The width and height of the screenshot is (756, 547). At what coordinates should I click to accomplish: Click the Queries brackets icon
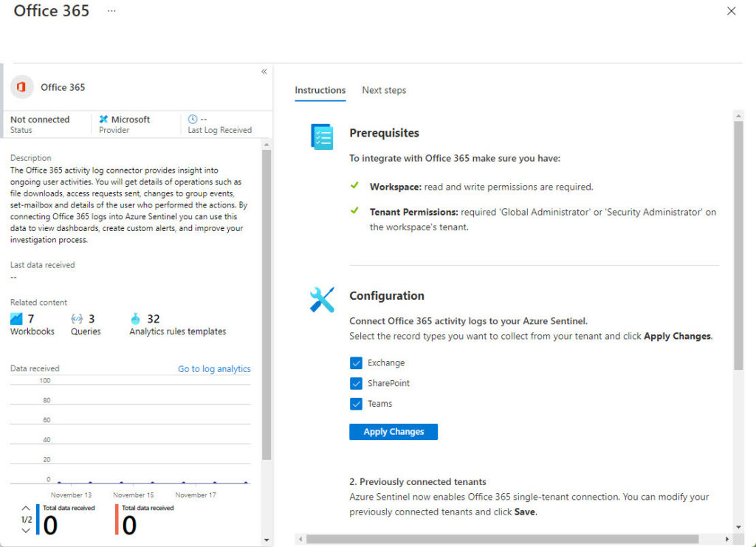tap(77, 319)
